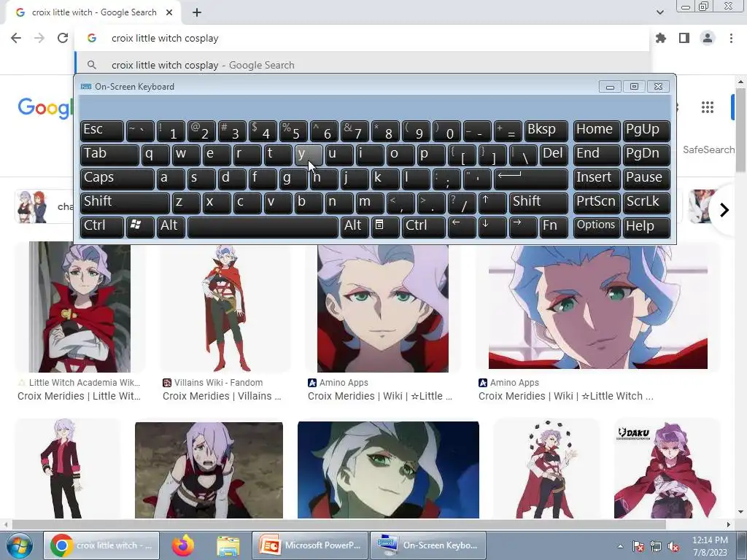Viewport: 747px width, 560px height.
Task: Click the PgDn key
Action: coord(646,155)
